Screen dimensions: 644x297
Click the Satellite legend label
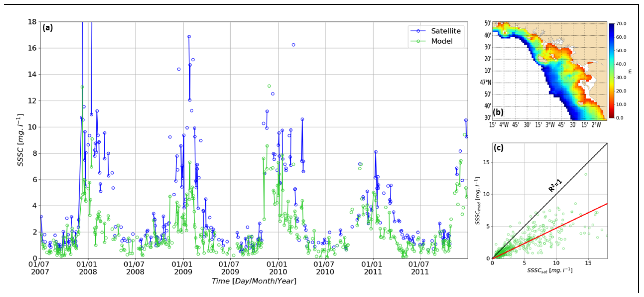click(446, 31)
